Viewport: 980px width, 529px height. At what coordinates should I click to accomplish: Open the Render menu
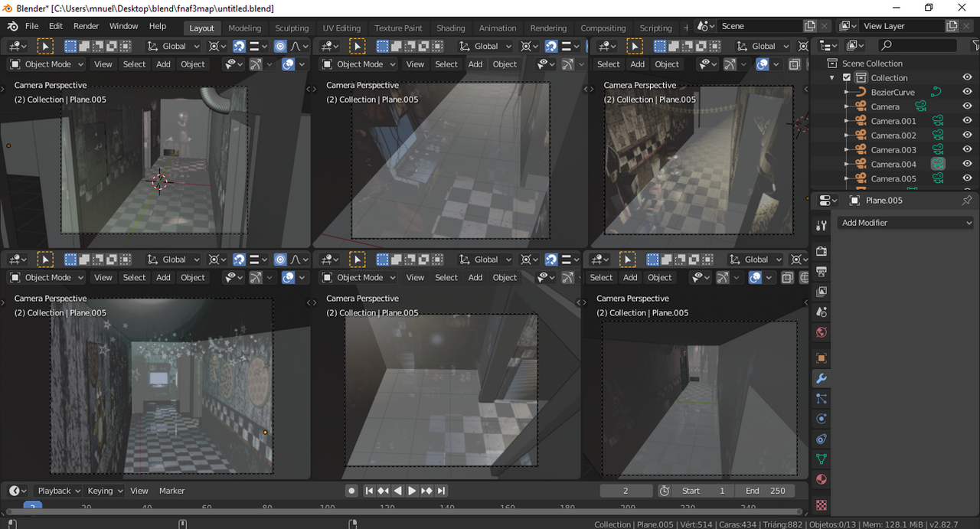coord(87,26)
